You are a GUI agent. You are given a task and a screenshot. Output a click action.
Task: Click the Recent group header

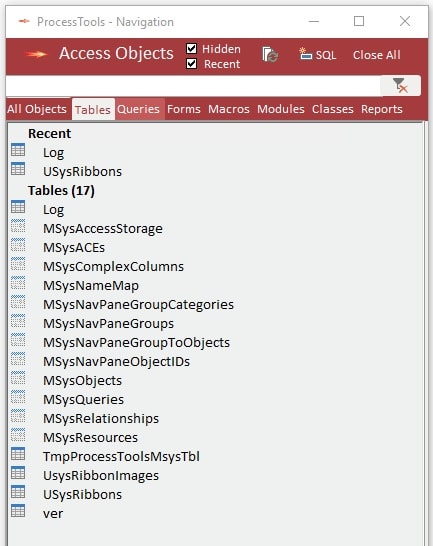pos(49,134)
